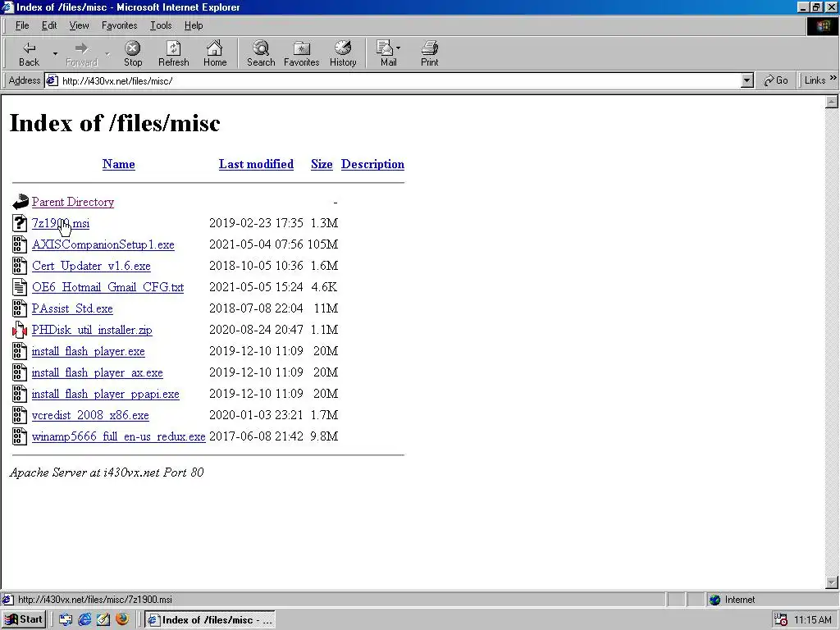Click the binary icon beside install_flash_player_ax.exe

click(20, 372)
